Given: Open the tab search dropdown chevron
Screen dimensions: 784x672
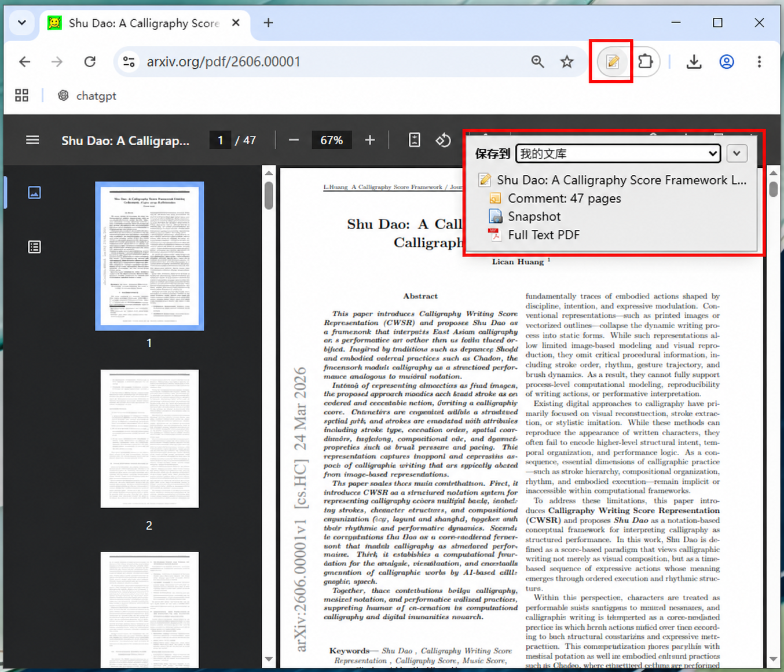Looking at the screenshot, I should [22, 23].
